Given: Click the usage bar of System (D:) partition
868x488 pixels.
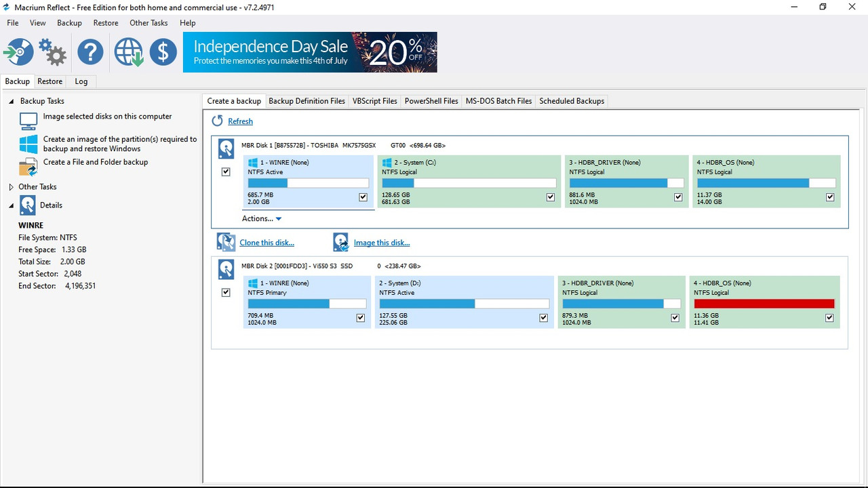Looking at the screenshot, I should tap(463, 304).
